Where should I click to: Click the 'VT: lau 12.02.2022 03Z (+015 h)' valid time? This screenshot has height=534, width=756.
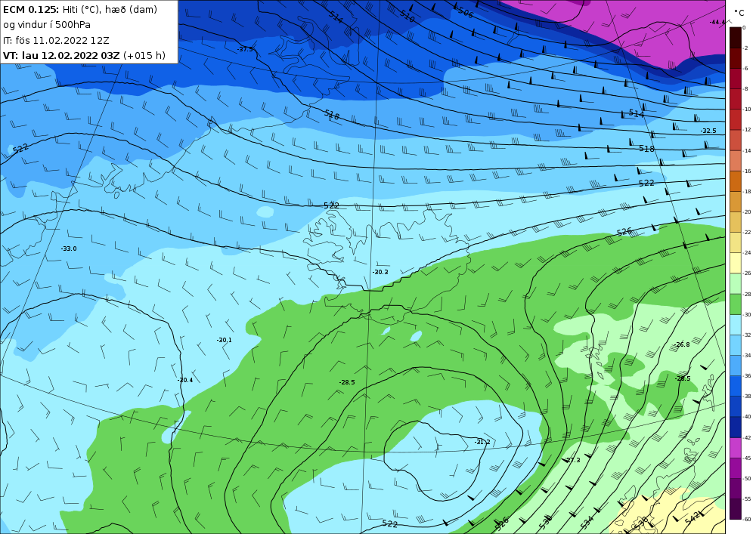[84, 55]
